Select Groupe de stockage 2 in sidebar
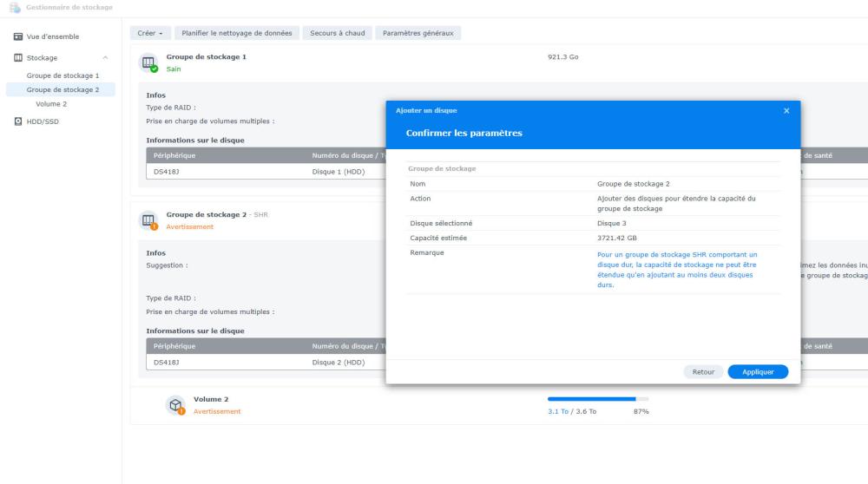 point(62,89)
